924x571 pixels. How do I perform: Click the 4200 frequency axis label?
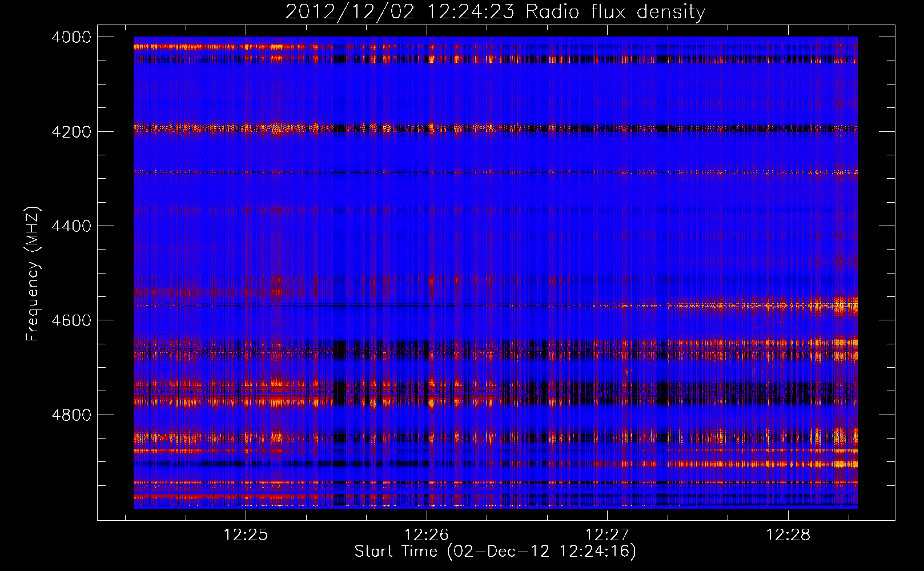[71, 132]
